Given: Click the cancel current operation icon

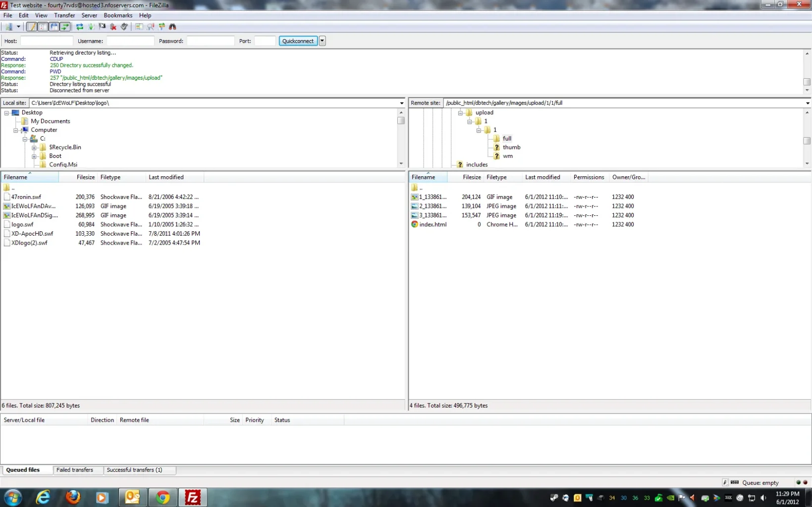Looking at the screenshot, I should coord(102,27).
